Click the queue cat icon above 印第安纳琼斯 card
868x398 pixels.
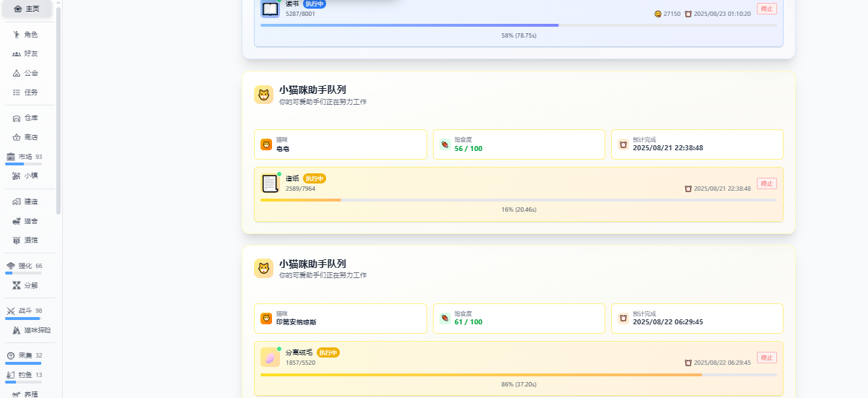[x=263, y=269]
